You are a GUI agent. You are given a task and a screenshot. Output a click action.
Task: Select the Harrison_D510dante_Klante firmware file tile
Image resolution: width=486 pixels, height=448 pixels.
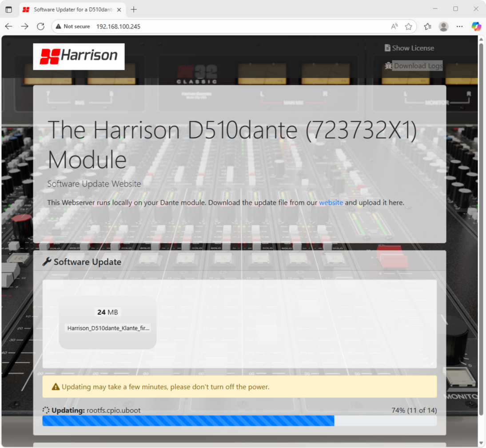(x=108, y=322)
